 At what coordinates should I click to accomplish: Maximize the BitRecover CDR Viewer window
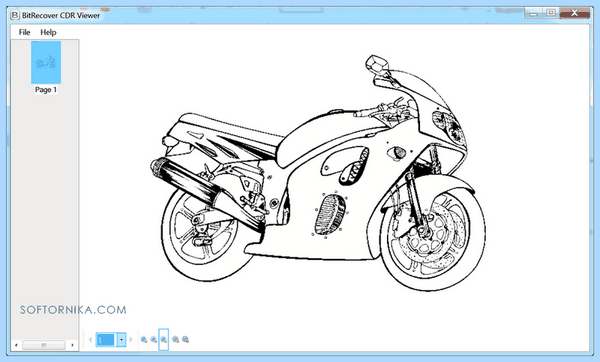pyautogui.click(x=551, y=13)
